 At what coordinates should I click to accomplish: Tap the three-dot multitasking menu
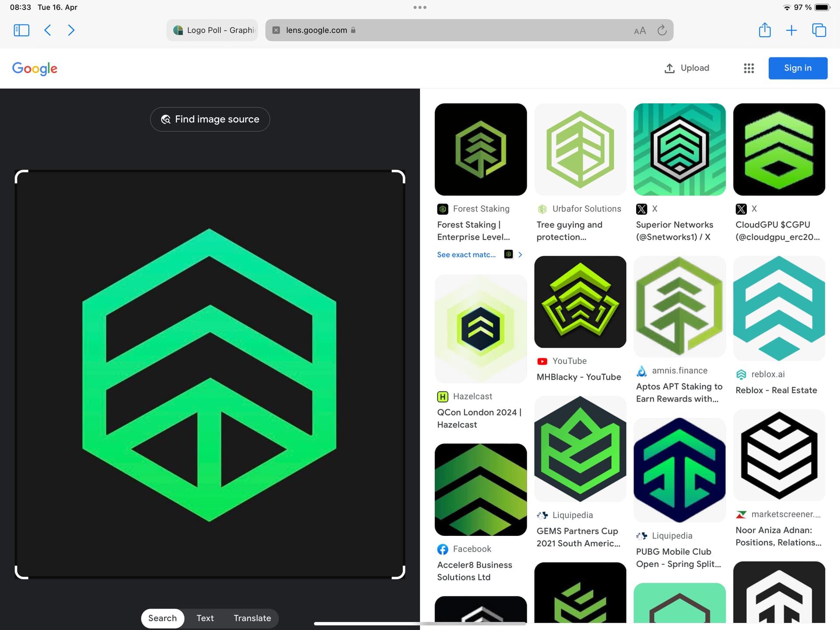pos(420,7)
